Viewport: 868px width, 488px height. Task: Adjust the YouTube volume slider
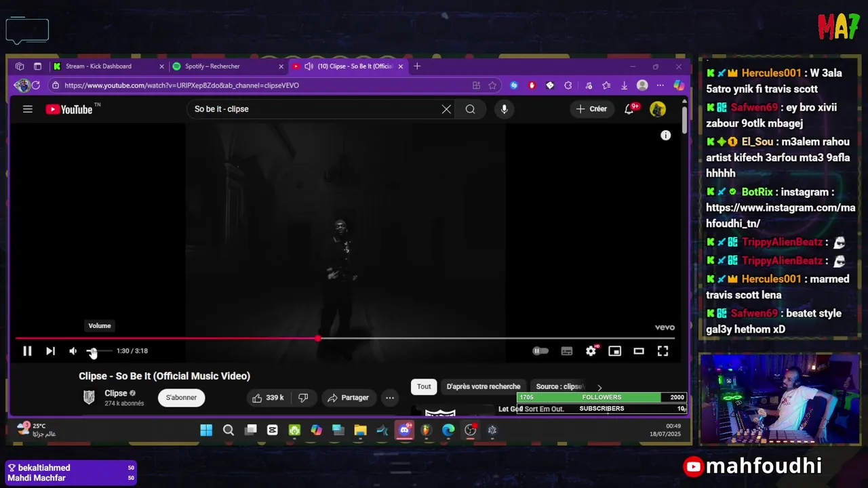click(99, 351)
